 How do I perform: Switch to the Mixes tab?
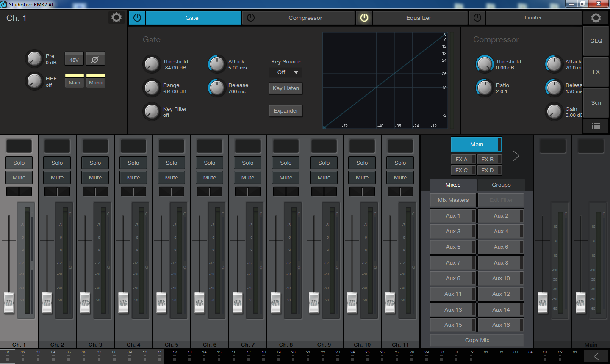(x=453, y=185)
